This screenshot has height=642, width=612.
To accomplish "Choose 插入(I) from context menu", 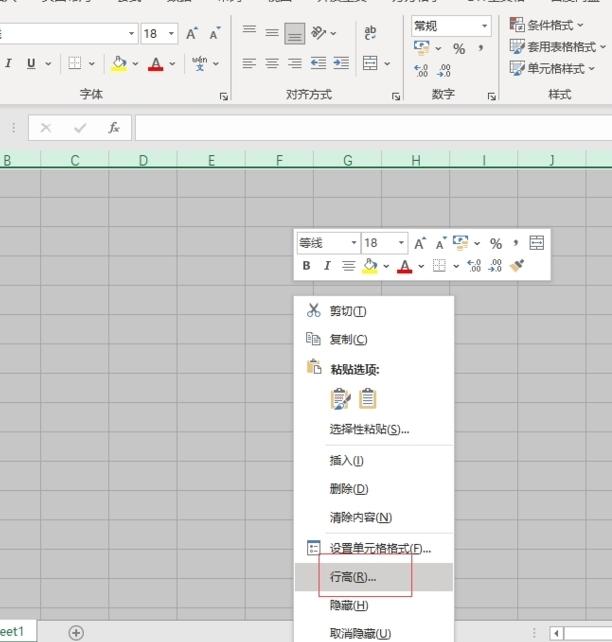I will point(374,461).
